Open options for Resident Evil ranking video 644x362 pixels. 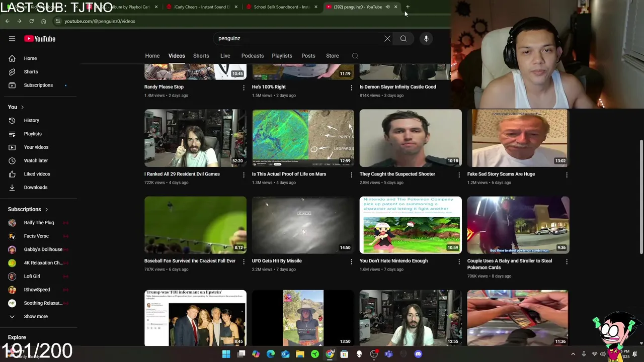pyautogui.click(x=244, y=174)
